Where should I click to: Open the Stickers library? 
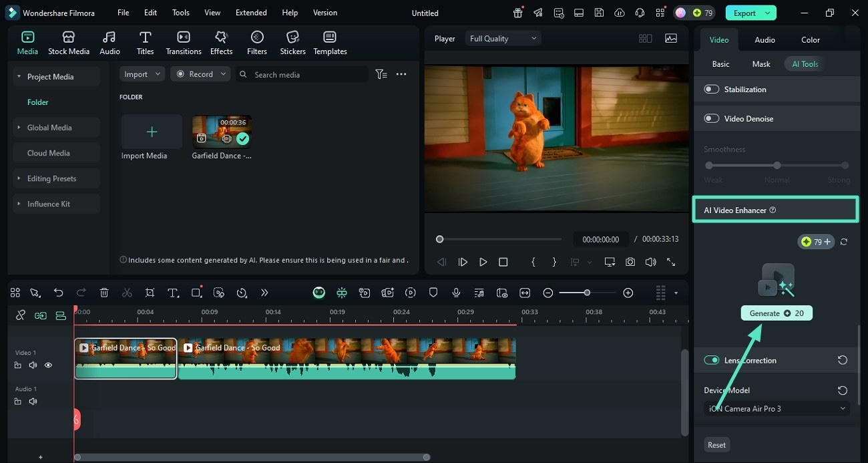pyautogui.click(x=292, y=43)
